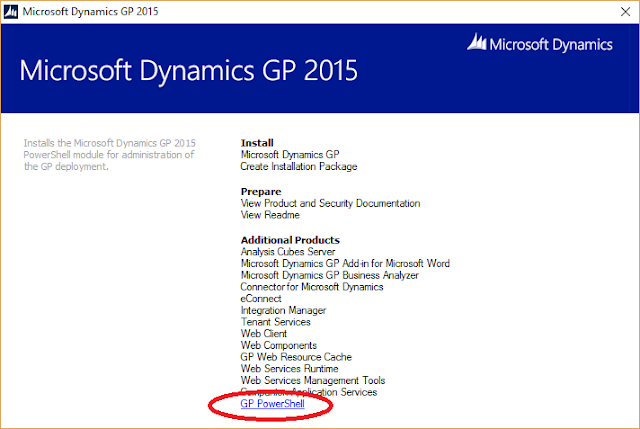Open the View Readme link
The width and height of the screenshot is (640, 429).
pyautogui.click(x=270, y=215)
